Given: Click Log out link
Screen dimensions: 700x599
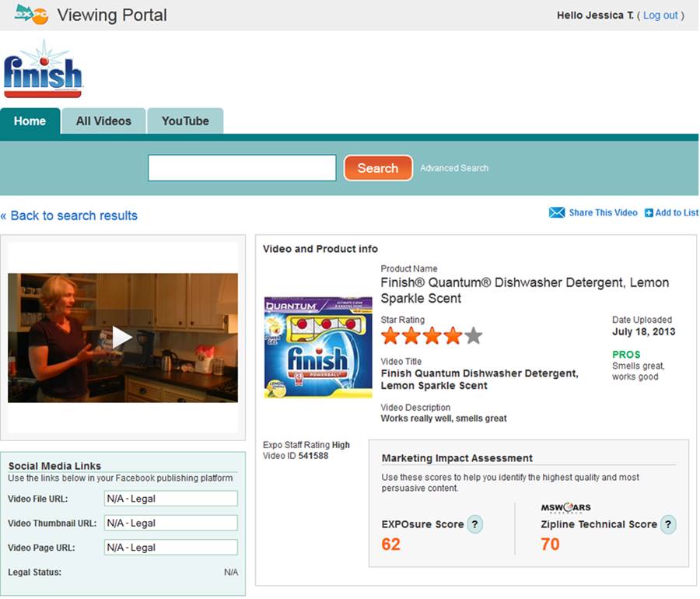Looking at the screenshot, I should [660, 16].
